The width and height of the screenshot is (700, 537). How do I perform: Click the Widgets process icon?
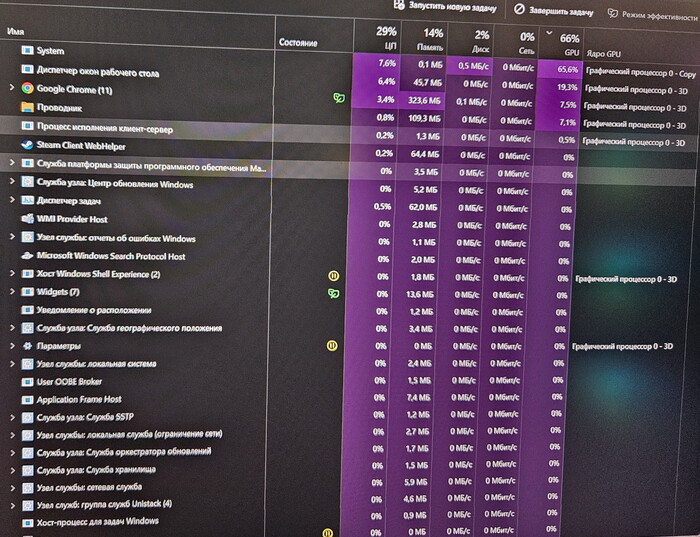[x=27, y=292]
